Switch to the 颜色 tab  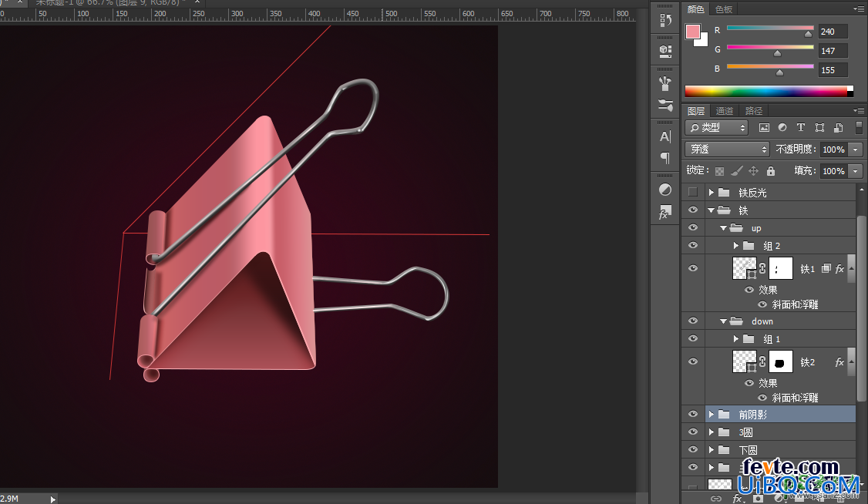(x=696, y=9)
